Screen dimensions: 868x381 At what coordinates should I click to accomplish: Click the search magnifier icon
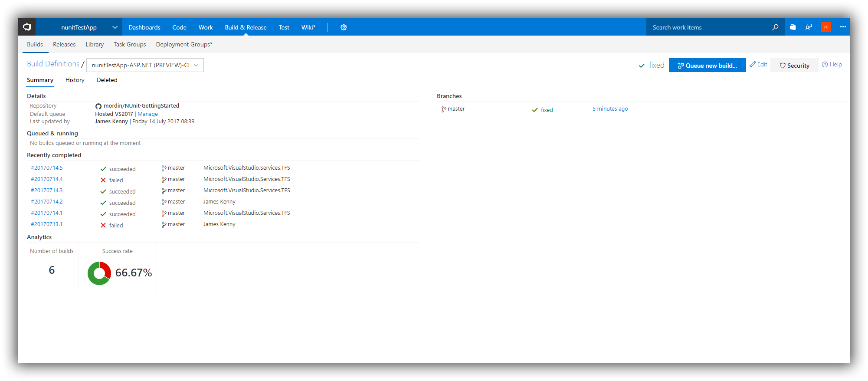[x=775, y=27]
